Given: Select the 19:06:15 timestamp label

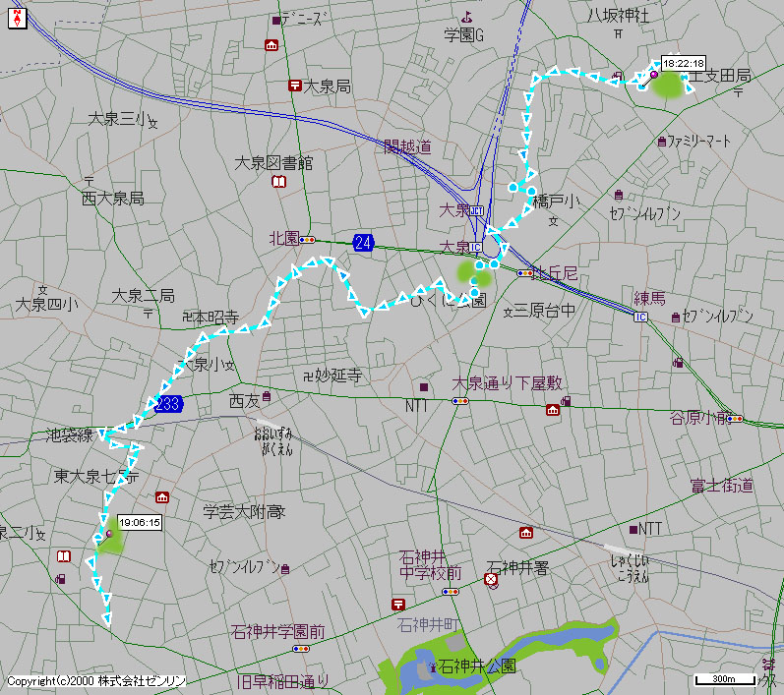Looking at the screenshot, I should (140, 523).
